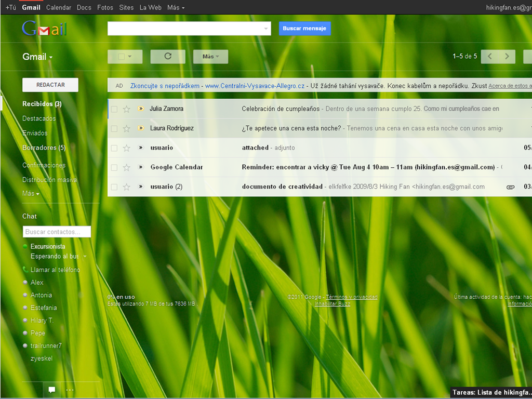Viewport: 532px width, 399px height.
Task: Open the chat bubble icon at bottom
Action: (51, 390)
